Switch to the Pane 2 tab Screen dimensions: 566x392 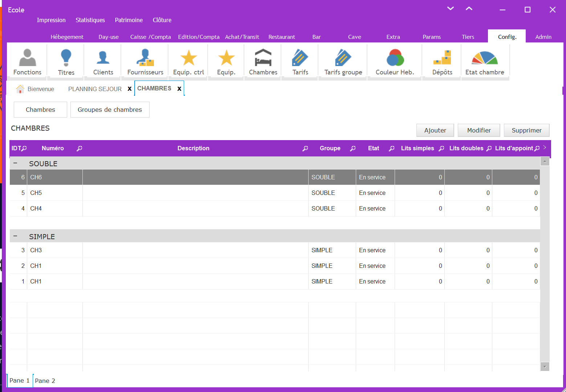click(x=45, y=381)
